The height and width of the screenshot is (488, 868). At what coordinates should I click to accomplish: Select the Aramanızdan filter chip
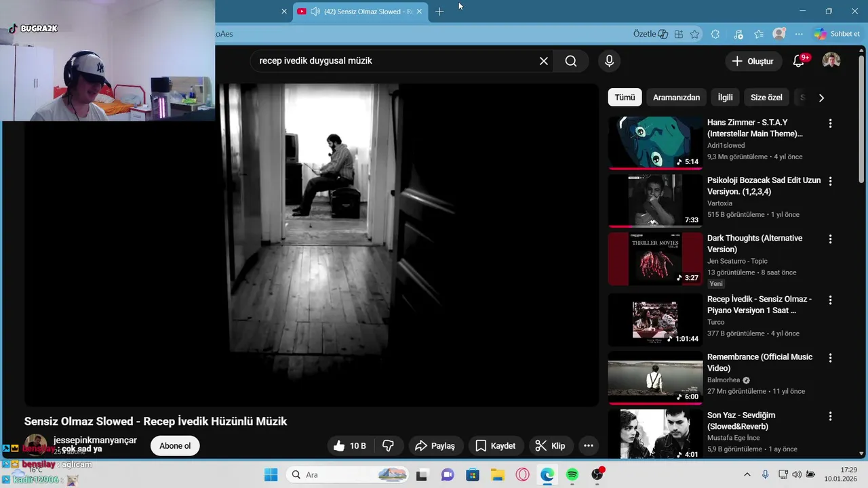pos(676,98)
